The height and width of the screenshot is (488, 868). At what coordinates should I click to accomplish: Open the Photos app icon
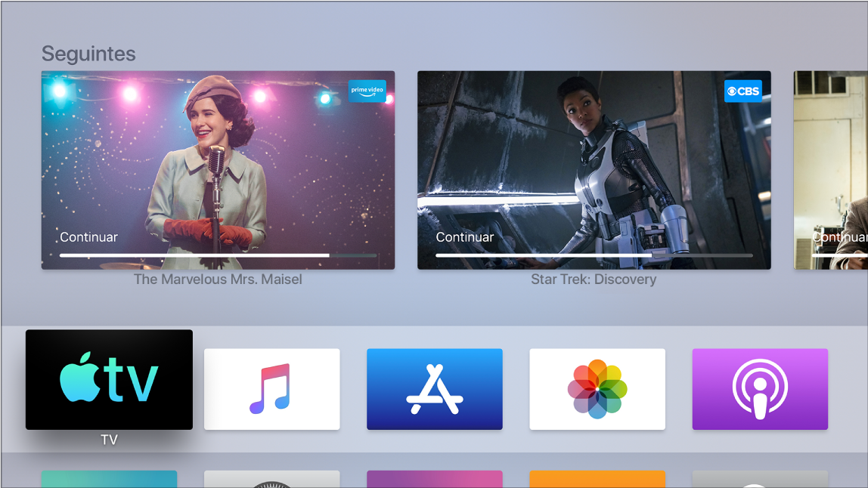pyautogui.click(x=597, y=389)
